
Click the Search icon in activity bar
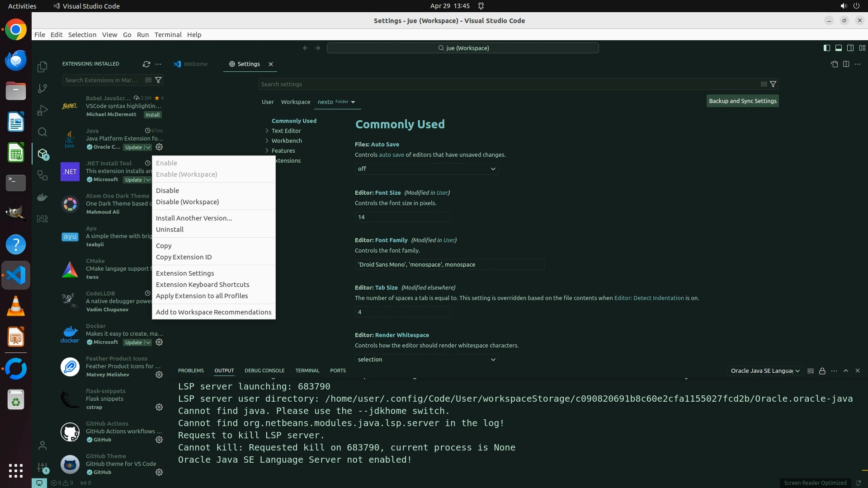pos(42,132)
